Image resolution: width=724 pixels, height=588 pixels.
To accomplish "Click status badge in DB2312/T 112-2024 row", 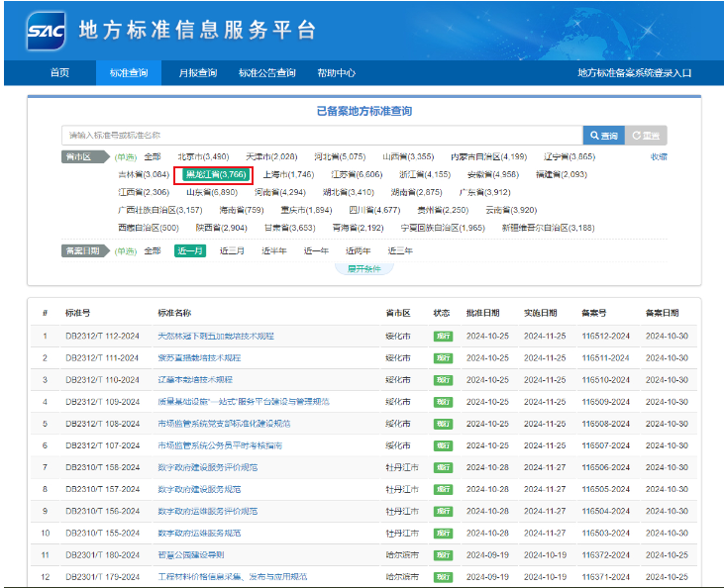I will 443,336.
